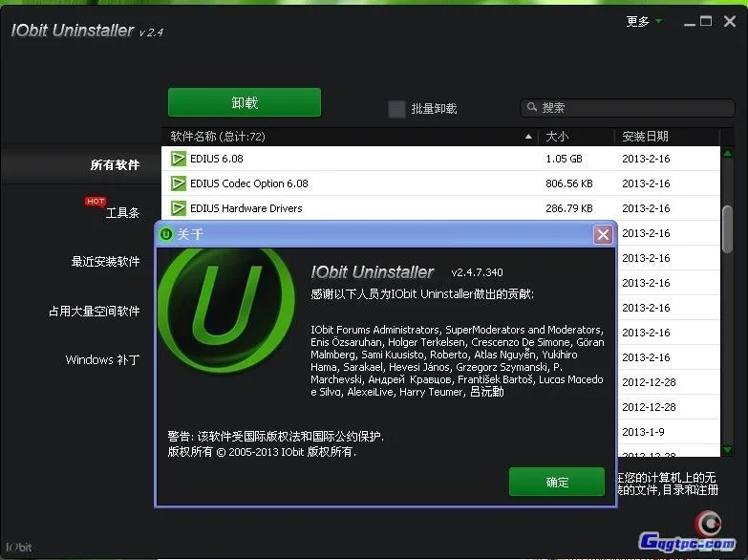Click the list scrollbar thumb
Screen dimensions: 748x560
(x=727, y=229)
